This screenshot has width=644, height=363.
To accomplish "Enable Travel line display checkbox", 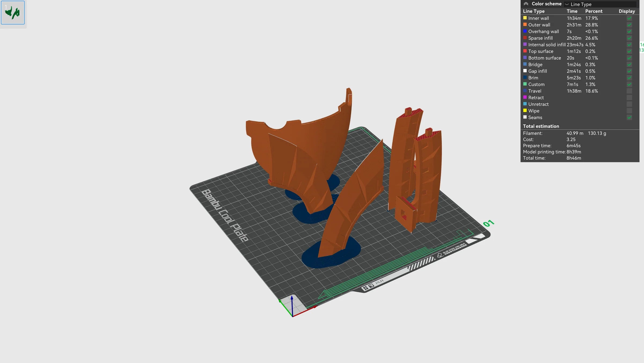I will pos(629,91).
